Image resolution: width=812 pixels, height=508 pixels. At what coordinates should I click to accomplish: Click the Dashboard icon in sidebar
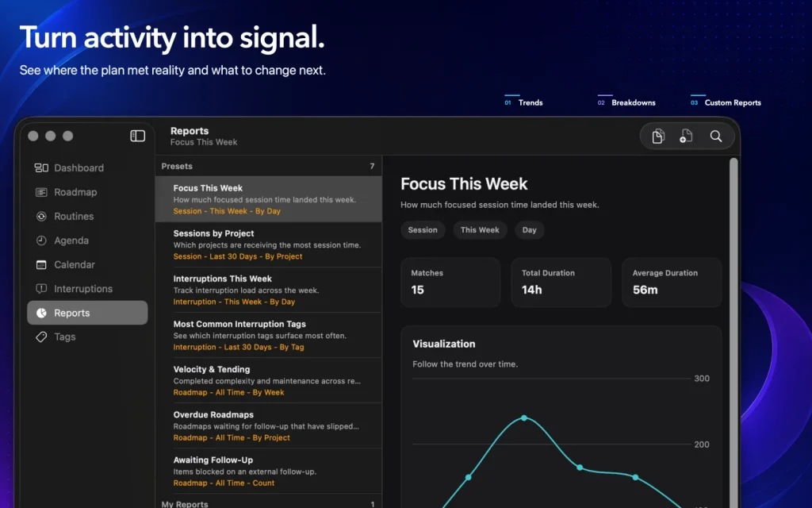(41, 167)
